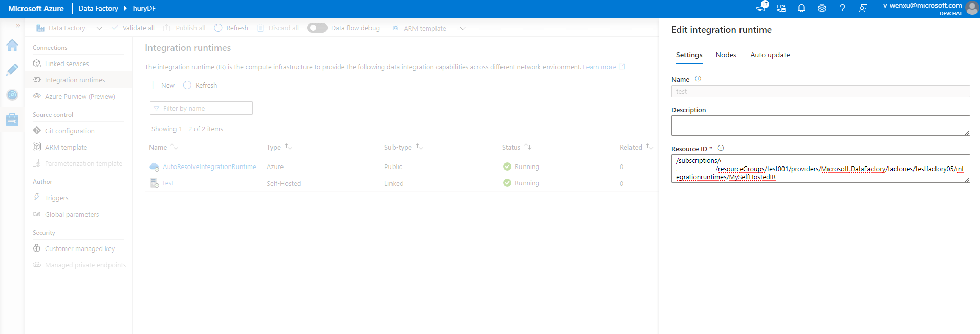The image size is (980, 334).
Task: Click the Azure cloud runtime icon
Action: (x=154, y=166)
